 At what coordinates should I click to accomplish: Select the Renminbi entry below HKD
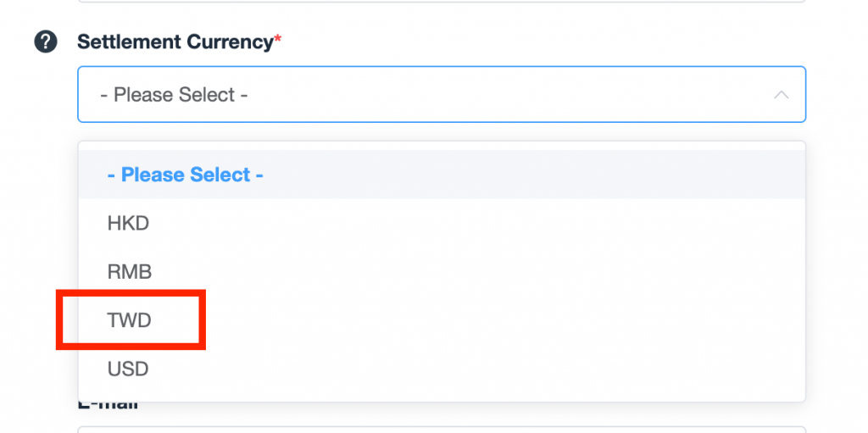coord(442,272)
